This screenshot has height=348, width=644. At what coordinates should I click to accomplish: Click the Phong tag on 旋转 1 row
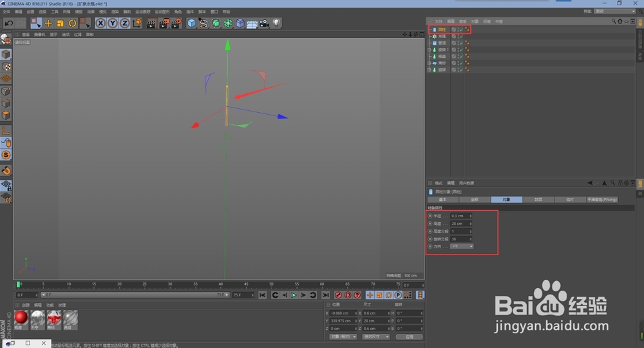(467, 50)
